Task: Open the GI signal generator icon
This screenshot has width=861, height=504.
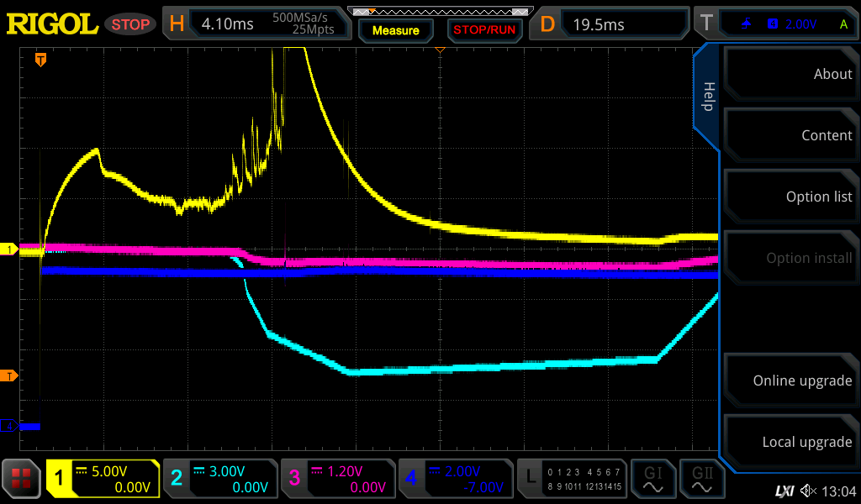Action: coord(652,479)
